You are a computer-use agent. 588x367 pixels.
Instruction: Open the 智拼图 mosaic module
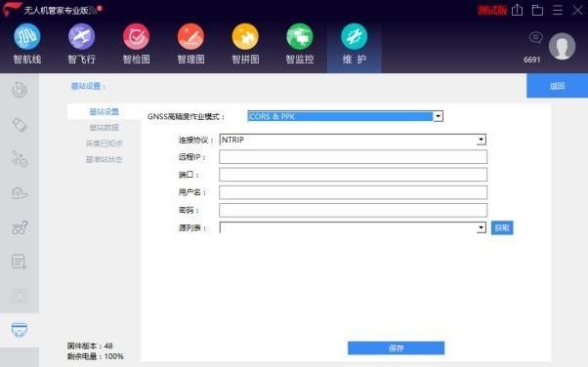pyautogui.click(x=245, y=44)
